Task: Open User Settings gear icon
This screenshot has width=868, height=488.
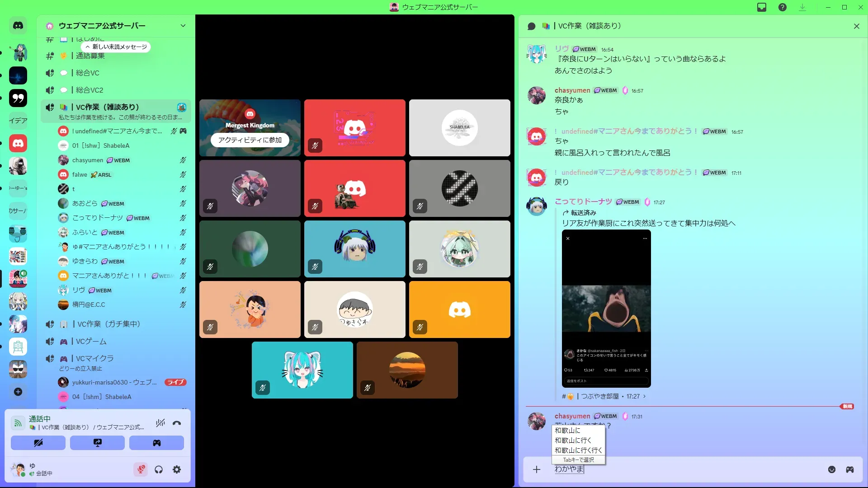Action: click(x=177, y=470)
